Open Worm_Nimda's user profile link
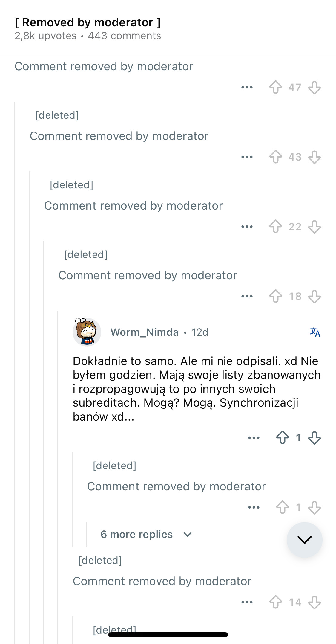The width and height of the screenshot is (336, 644). [x=145, y=332]
